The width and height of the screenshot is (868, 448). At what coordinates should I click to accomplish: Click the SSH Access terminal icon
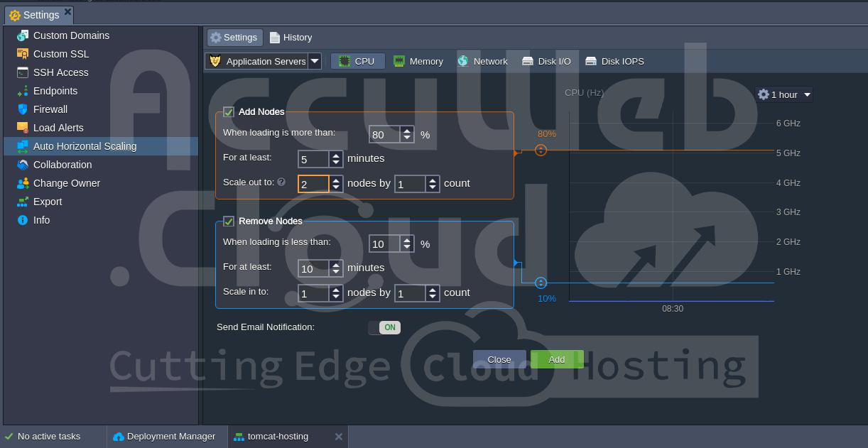22,72
